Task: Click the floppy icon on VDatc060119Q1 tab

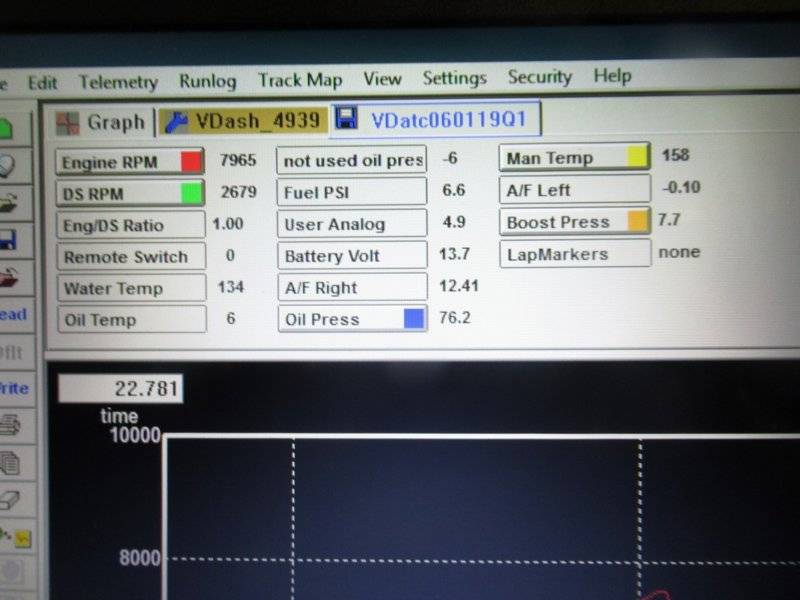Action: tap(347, 121)
